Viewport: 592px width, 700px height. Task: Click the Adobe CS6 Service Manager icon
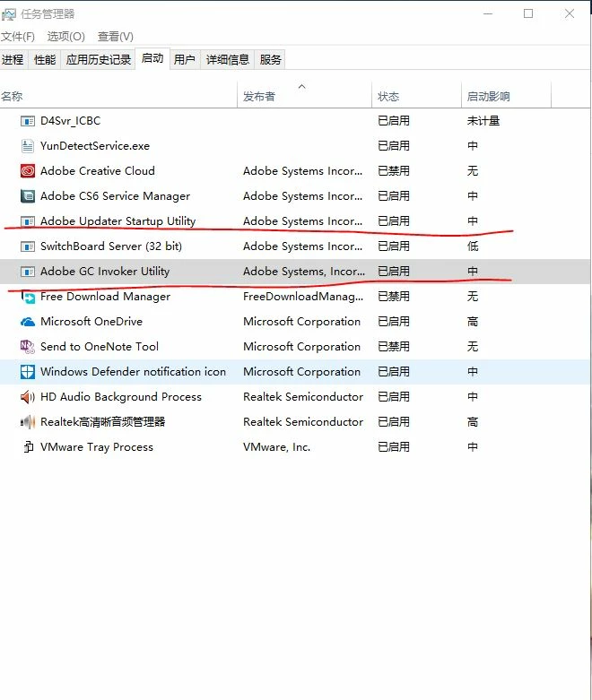click(x=28, y=196)
